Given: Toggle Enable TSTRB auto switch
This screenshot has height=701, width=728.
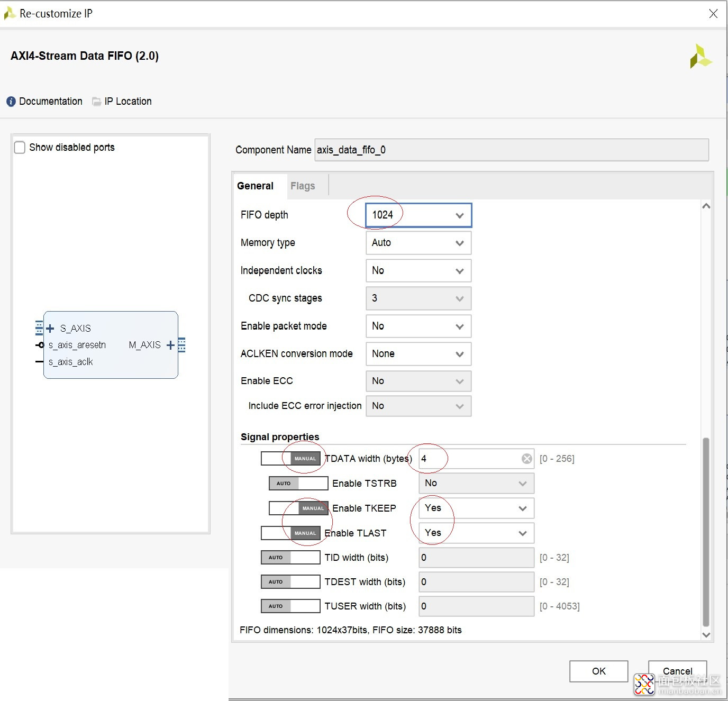Looking at the screenshot, I should [x=298, y=484].
